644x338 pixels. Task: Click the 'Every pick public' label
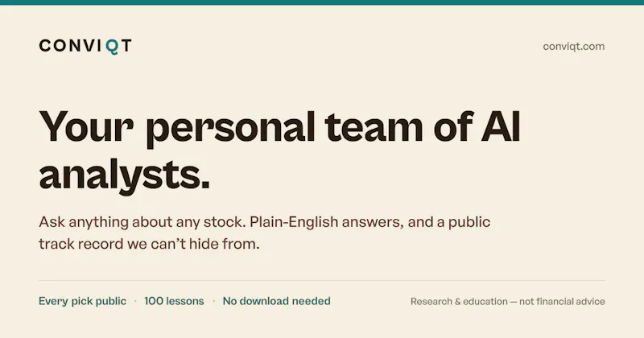(82, 301)
